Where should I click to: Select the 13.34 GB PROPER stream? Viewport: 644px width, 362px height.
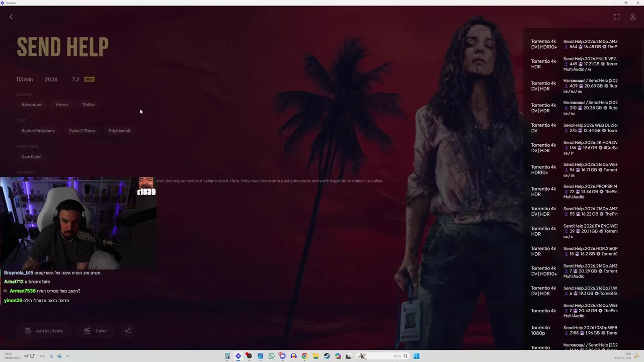tap(574, 192)
